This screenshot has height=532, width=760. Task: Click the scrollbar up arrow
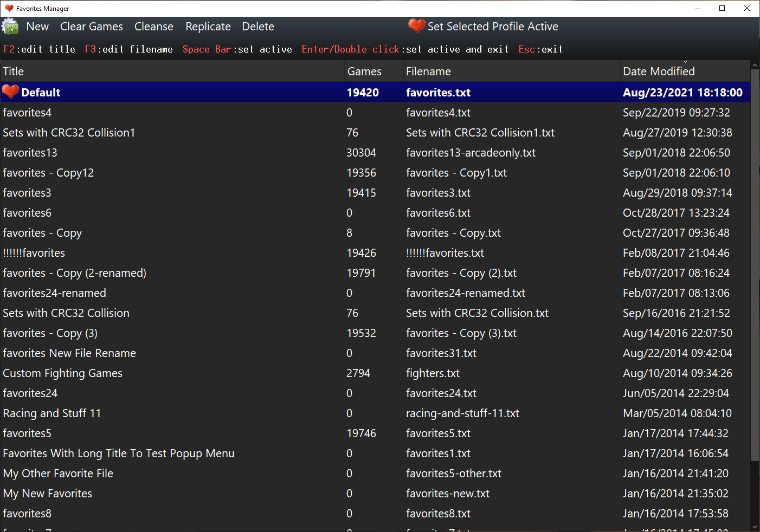(x=755, y=66)
